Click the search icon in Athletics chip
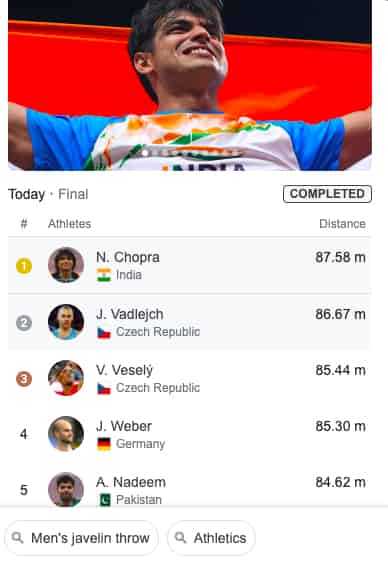Image resolution: width=388 pixels, height=567 pixels. coord(180,538)
